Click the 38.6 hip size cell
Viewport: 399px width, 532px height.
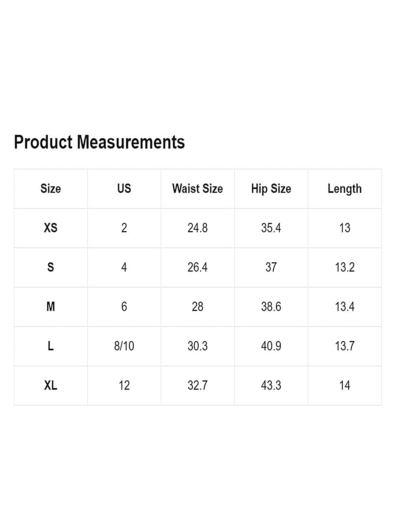coord(271,307)
